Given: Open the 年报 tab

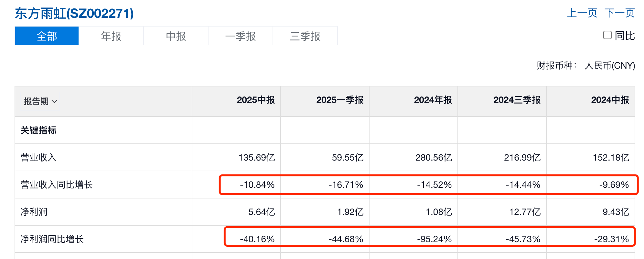Looking at the screenshot, I should (111, 36).
